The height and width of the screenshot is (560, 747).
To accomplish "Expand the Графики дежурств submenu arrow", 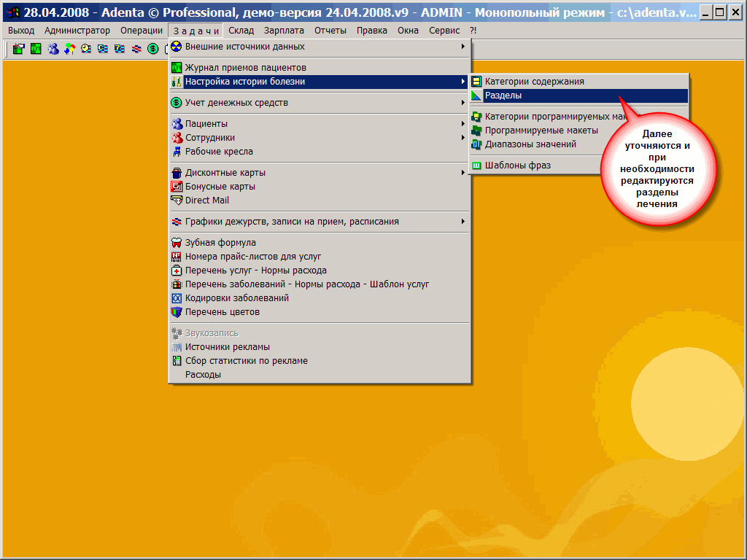I will pos(462,222).
